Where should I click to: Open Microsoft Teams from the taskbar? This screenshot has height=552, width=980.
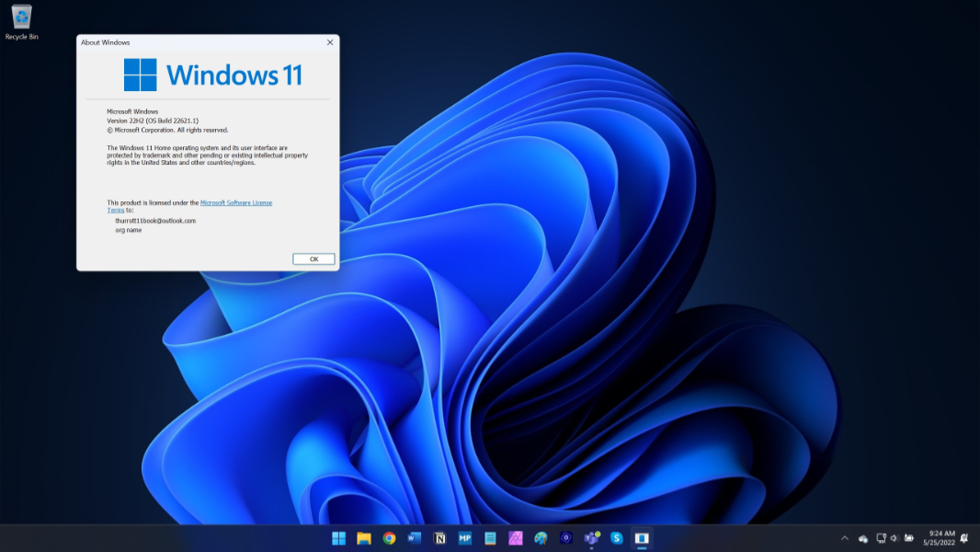pos(591,538)
